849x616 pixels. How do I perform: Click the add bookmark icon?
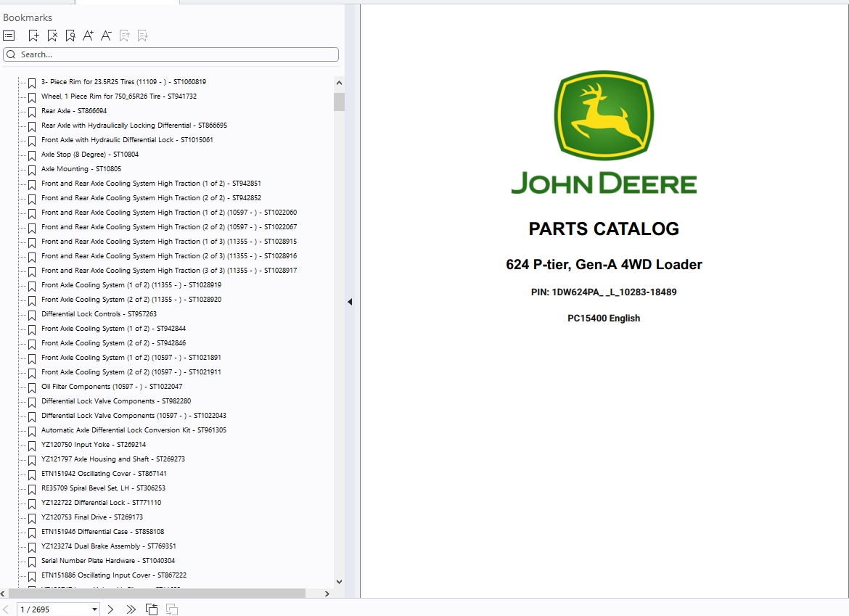33,36
